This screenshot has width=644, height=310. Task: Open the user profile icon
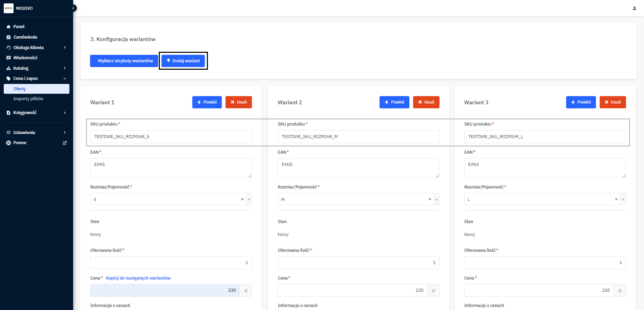tap(634, 8)
